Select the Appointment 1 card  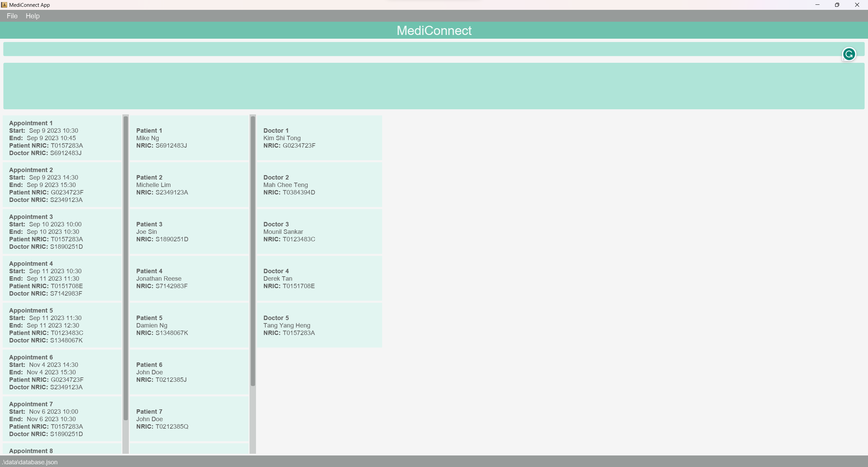[62, 138]
